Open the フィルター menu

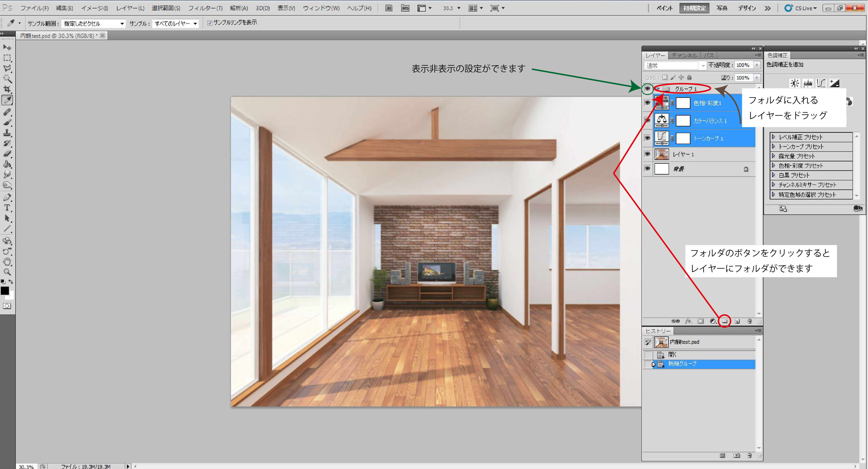point(205,8)
